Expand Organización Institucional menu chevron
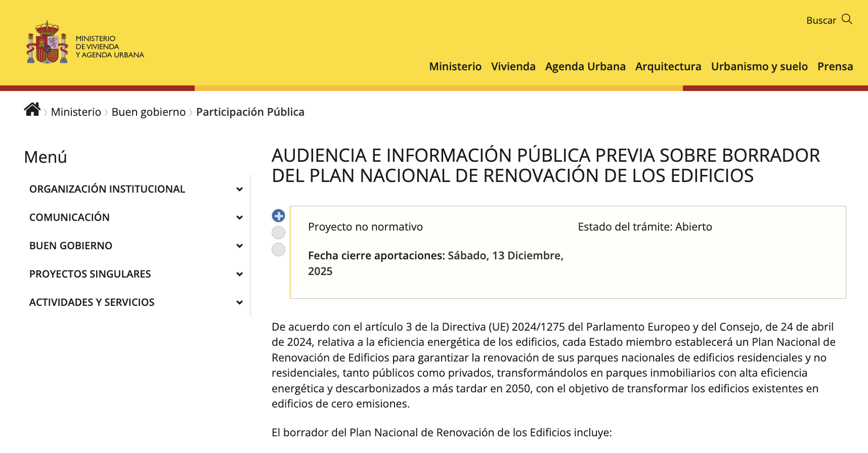Screen dimensions: 868x453 pyautogui.click(x=239, y=189)
